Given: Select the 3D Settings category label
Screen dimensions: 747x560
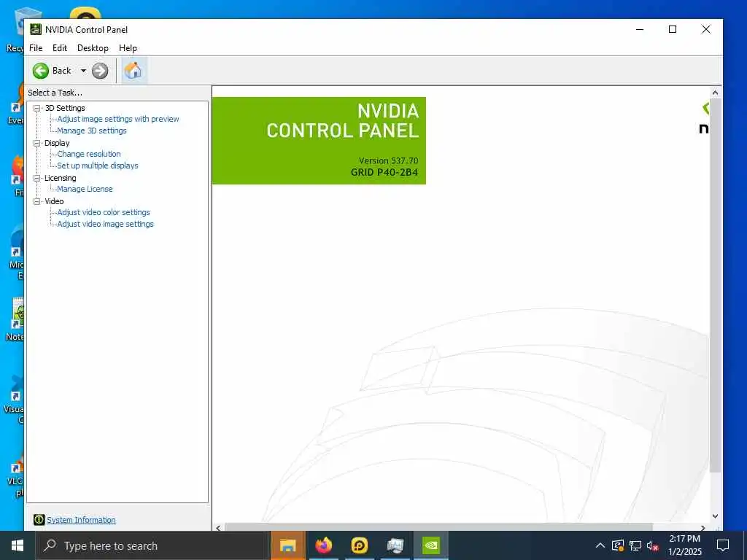Looking at the screenshot, I should 65,108.
